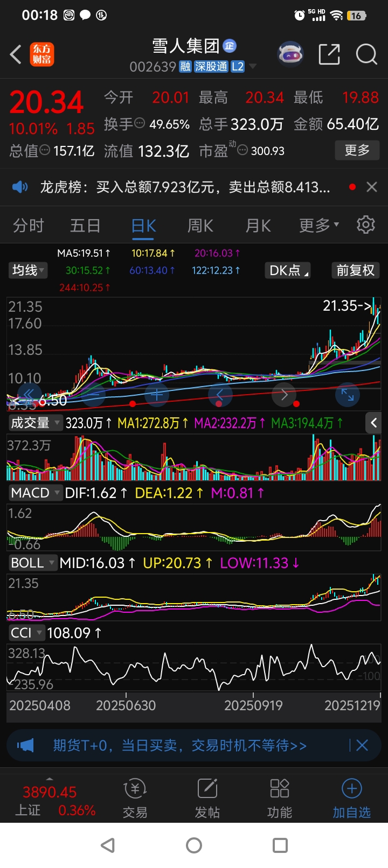Tap Android back navigation triangle
The image size is (388, 868).
click(x=108, y=845)
